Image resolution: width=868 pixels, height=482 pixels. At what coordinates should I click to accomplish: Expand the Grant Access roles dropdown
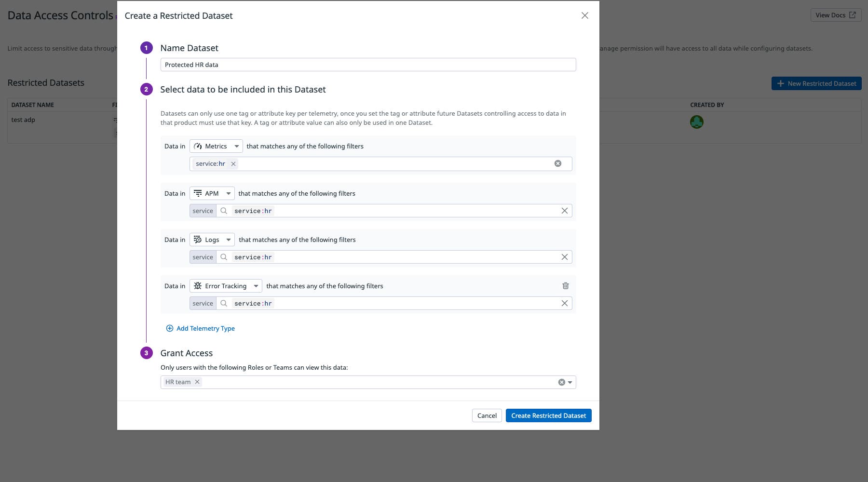coord(570,382)
